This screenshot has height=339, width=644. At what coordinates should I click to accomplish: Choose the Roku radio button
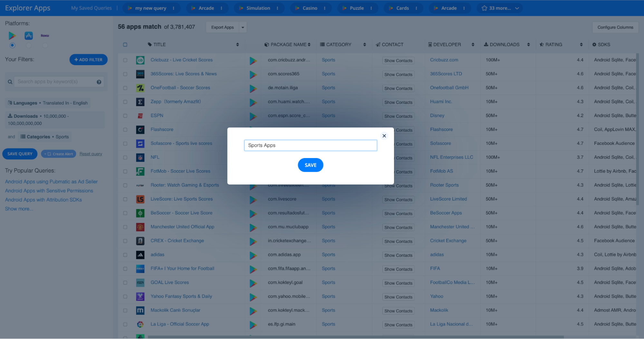pyautogui.click(x=45, y=45)
